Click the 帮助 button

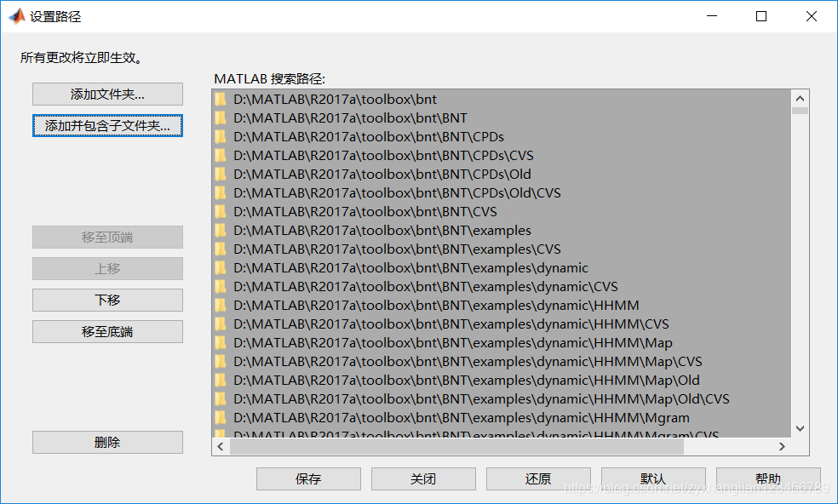768,478
